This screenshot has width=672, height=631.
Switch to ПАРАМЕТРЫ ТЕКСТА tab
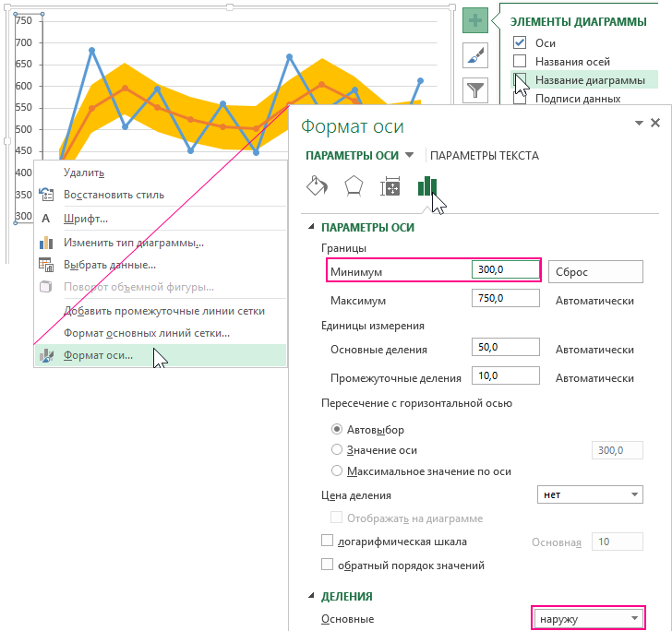point(485,156)
